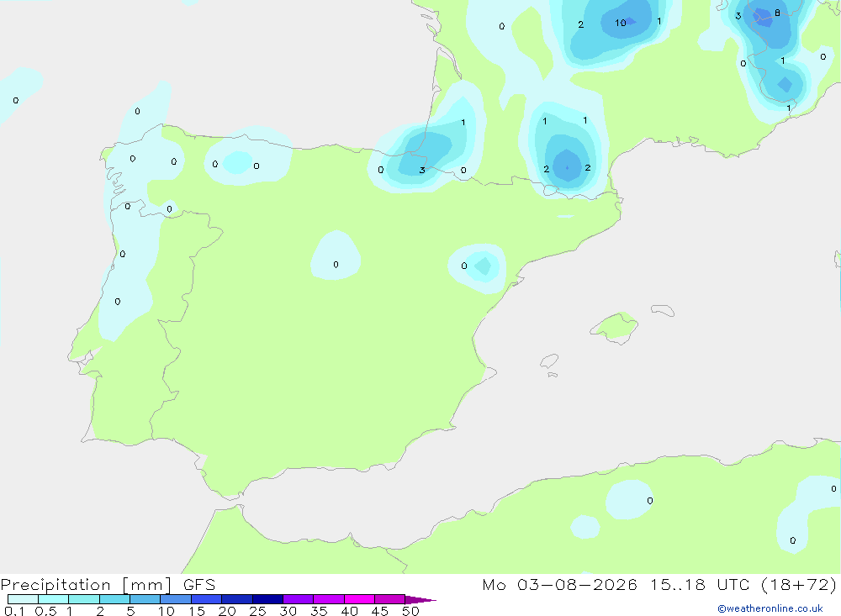This screenshot has width=841, height=616.
Task: Click the legend label '25'
Action: (x=257, y=611)
